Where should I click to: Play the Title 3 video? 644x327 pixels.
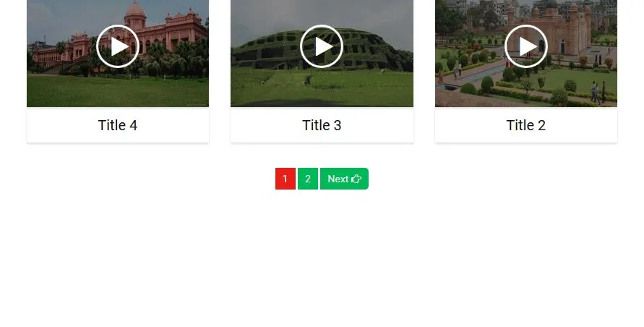(322, 46)
